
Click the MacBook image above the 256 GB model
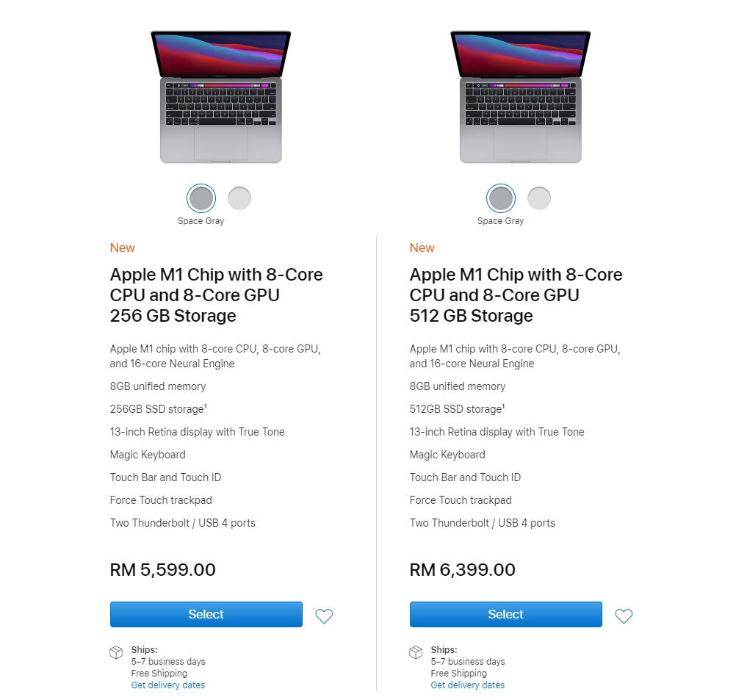[221, 97]
